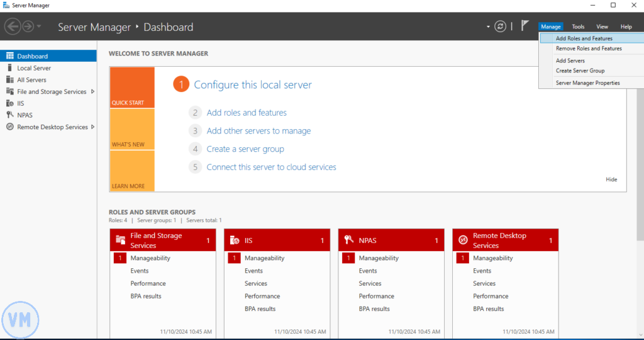Click Connect this server to cloud services
Screen dimensions: 644x340
(271, 167)
